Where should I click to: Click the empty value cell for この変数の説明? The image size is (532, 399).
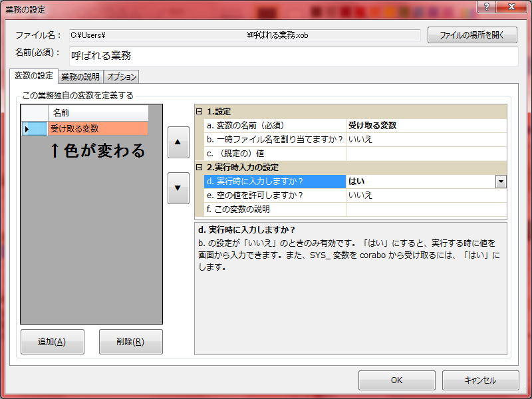click(x=426, y=209)
